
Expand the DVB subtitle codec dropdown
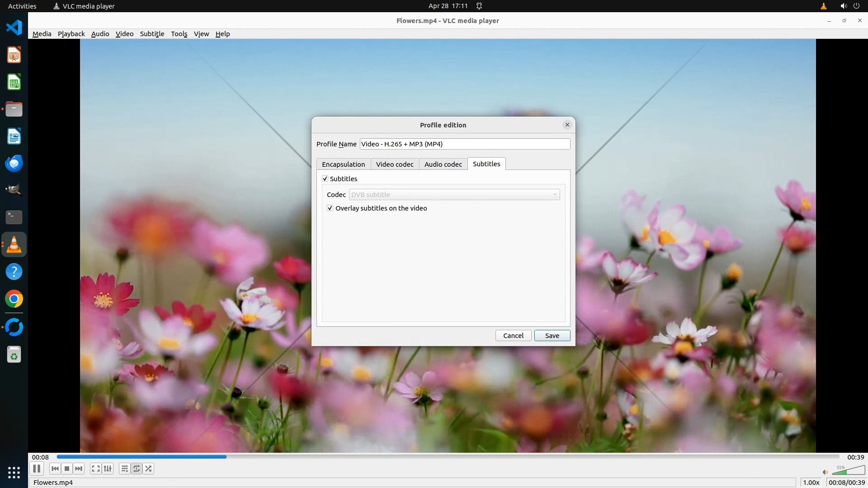[454, 195]
